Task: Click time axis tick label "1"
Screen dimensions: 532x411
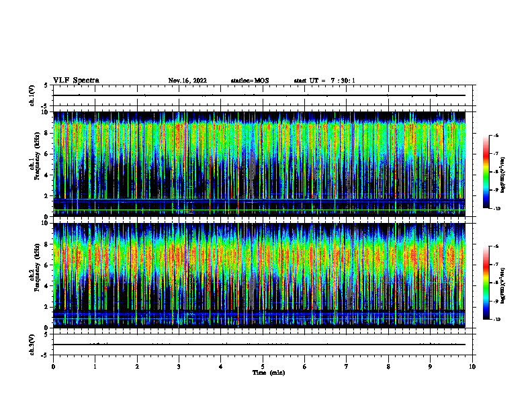Action: [x=95, y=367]
